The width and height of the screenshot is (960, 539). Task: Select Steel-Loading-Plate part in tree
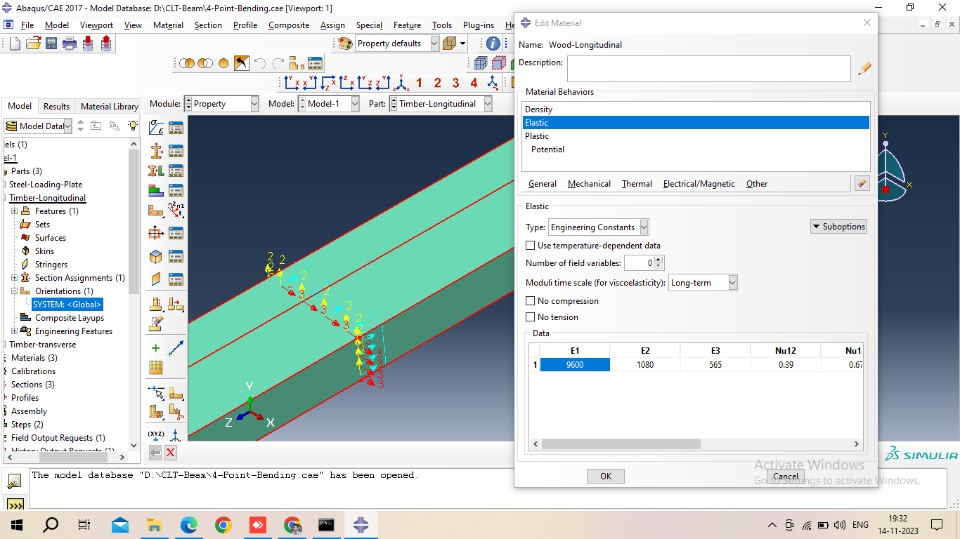pyautogui.click(x=45, y=184)
